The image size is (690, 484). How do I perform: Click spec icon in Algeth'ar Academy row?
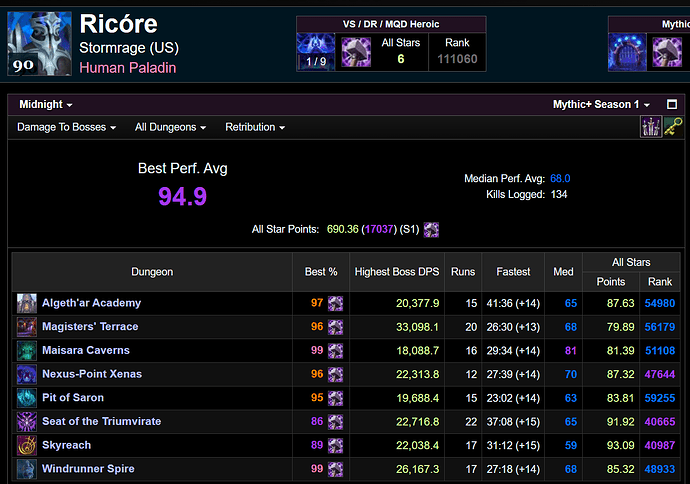pyautogui.click(x=335, y=303)
